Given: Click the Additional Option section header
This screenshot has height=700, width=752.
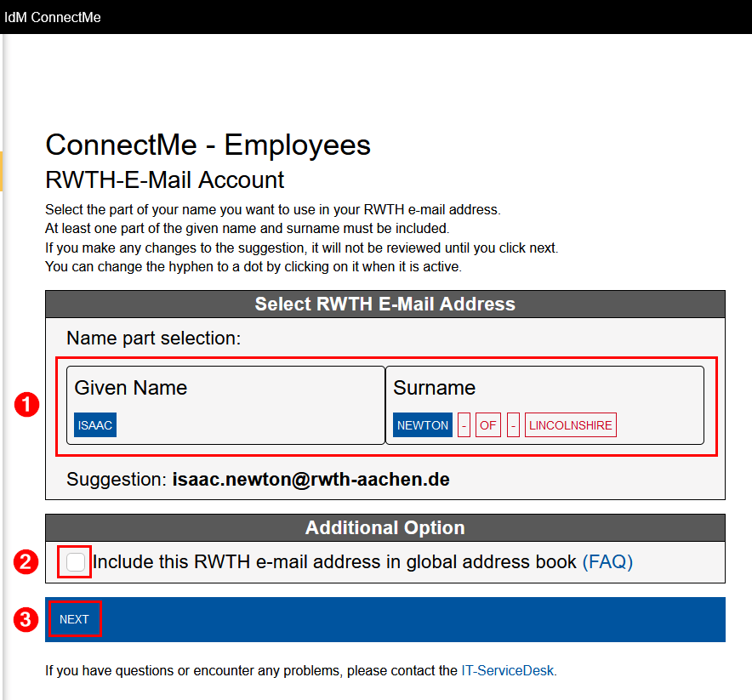Looking at the screenshot, I should [x=385, y=527].
